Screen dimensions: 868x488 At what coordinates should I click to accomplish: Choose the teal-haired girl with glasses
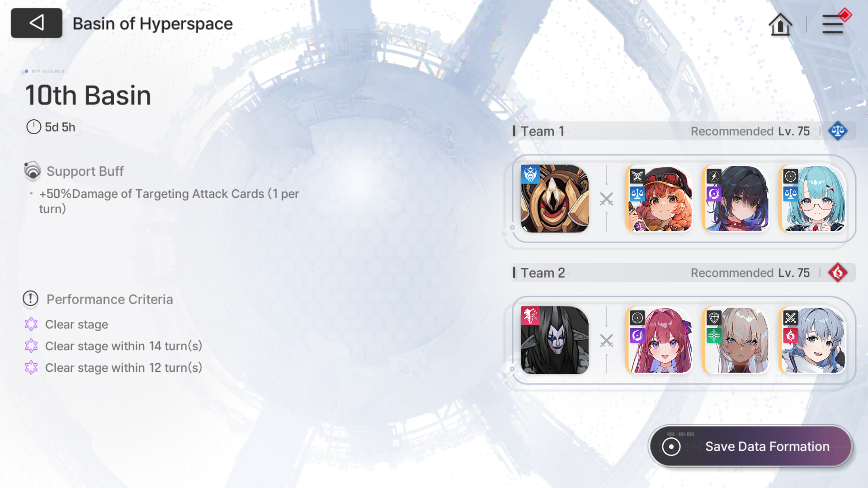point(812,199)
